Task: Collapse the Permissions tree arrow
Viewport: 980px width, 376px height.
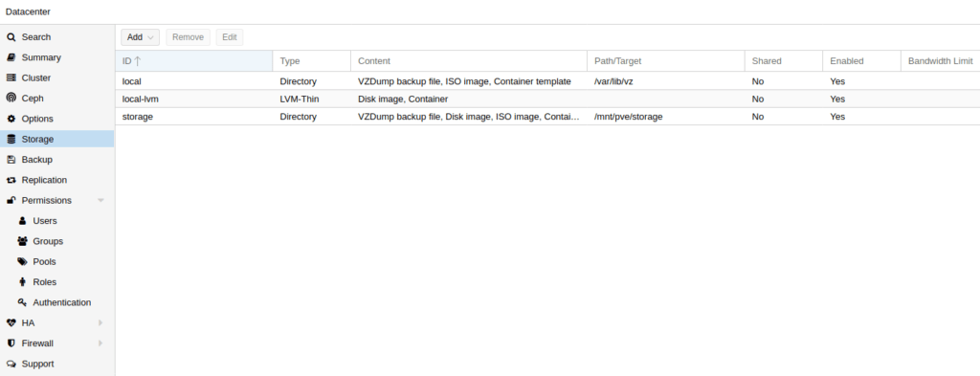Action: click(100, 201)
